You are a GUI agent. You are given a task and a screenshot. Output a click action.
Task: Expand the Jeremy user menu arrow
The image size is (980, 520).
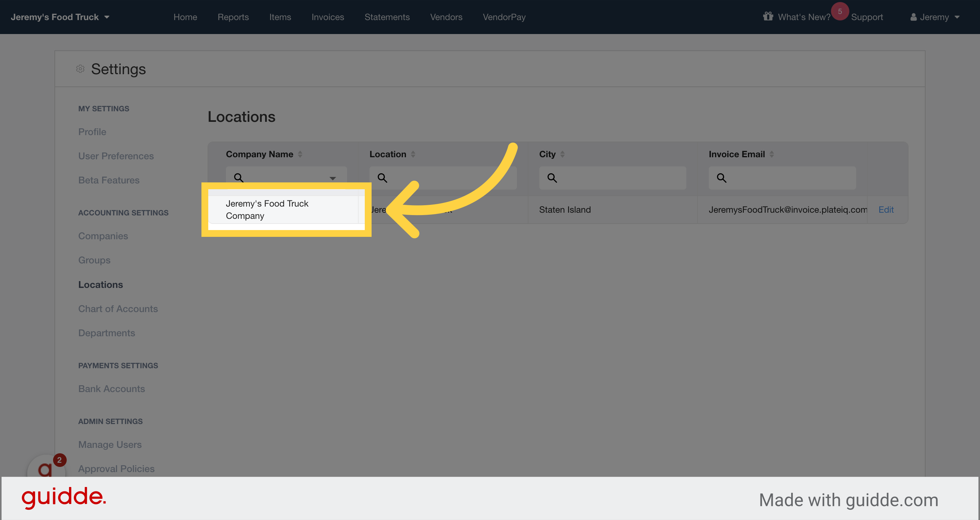pos(957,17)
